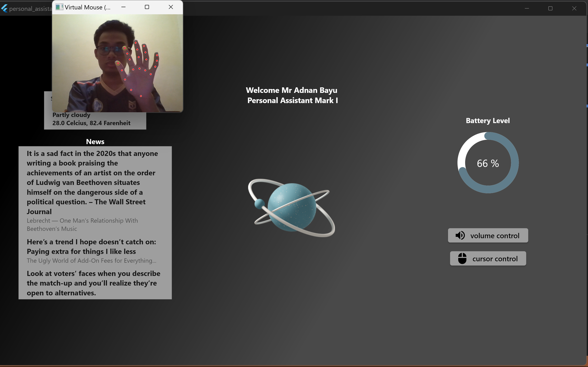Open the "Paying extra for things" headline
The image size is (588, 367).
tap(91, 247)
